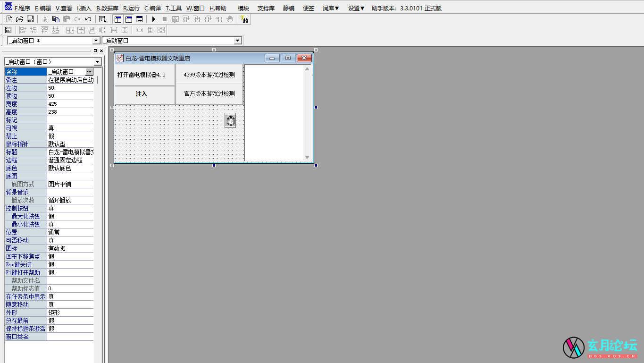Click the align right edges icon

(x=33, y=30)
